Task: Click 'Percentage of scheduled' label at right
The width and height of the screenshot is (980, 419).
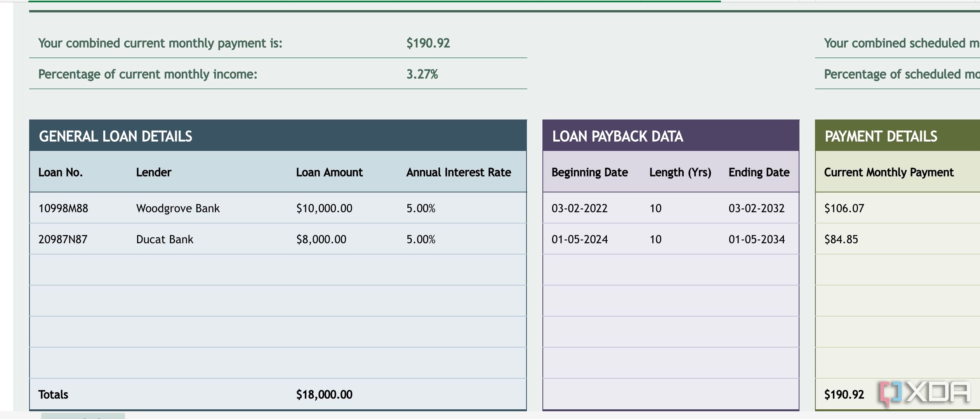Action: (x=902, y=74)
